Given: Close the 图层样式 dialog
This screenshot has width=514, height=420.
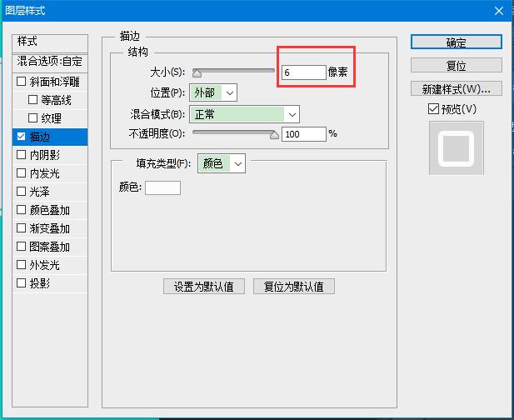Looking at the screenshot, I should point(499,11).
